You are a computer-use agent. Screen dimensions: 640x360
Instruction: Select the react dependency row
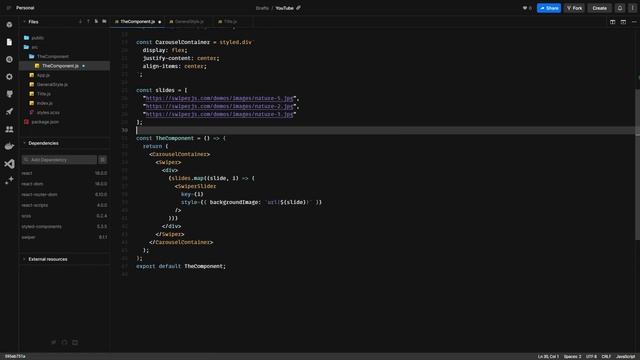(64, 173)
